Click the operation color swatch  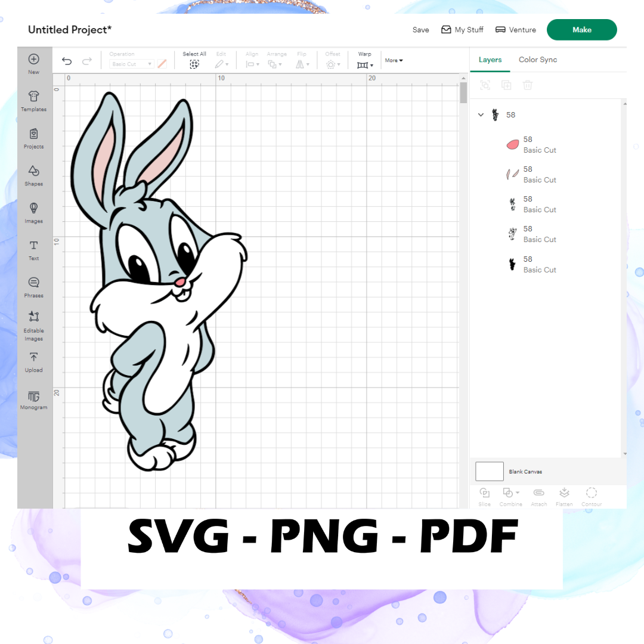click(162, 64)
